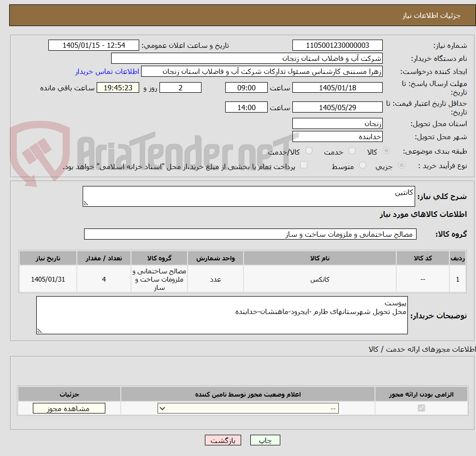Screen dimensions: 476x456
Task: Click the الزامی بودن ارائه مجوز header
Action: coord(421,394)
